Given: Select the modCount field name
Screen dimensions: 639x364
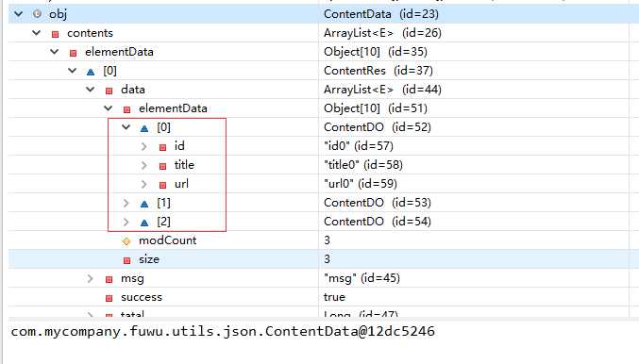Looking at the screenshot, I should (x=167, y=240).
